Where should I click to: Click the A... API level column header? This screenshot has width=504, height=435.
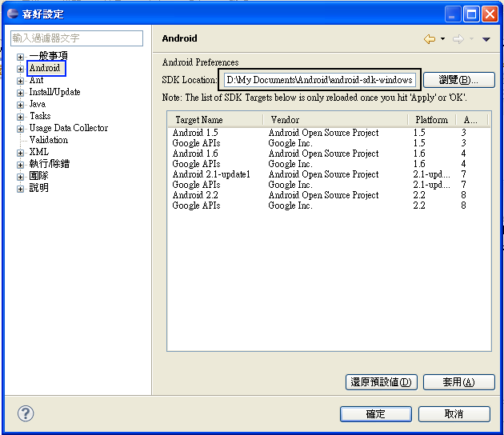pyautogui.click(x=471, y=120)
